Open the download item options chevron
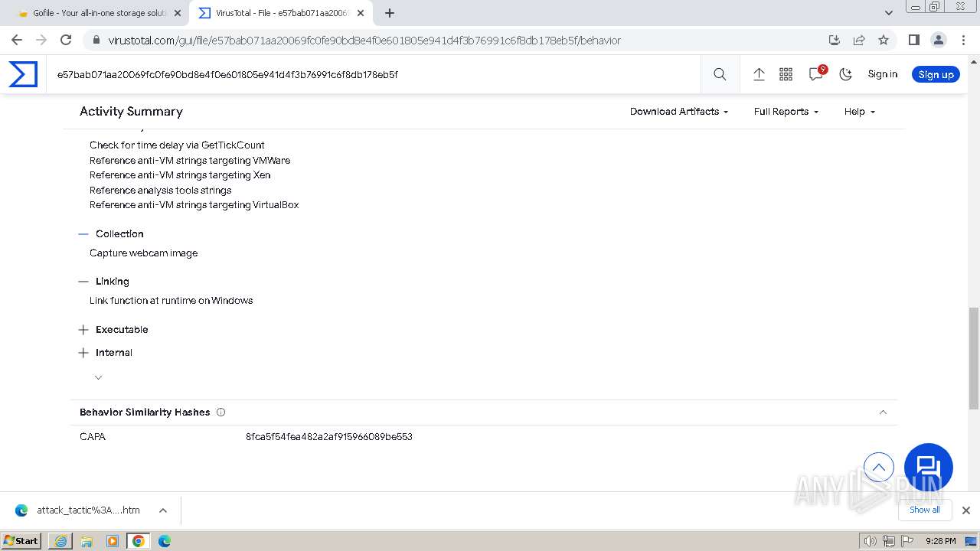 [162, 510]
